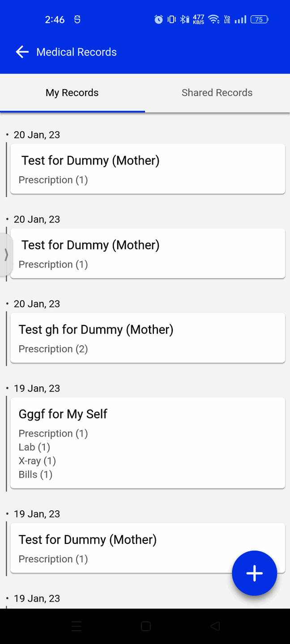Tap the Prescription (2) entry
This screenshot has width=290, height=644.
pyautogui.click(x=53, y=349)
